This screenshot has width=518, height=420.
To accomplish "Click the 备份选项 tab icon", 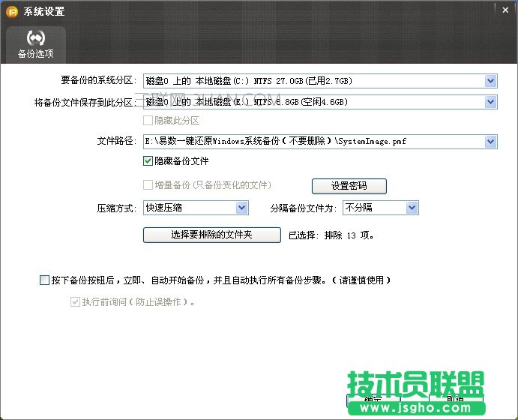I will click(x=36, y=39).
